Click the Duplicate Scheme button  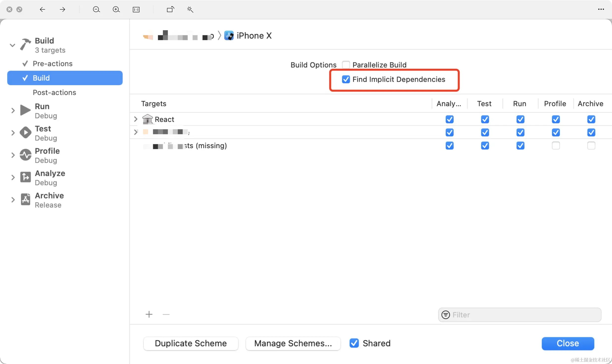191,343
